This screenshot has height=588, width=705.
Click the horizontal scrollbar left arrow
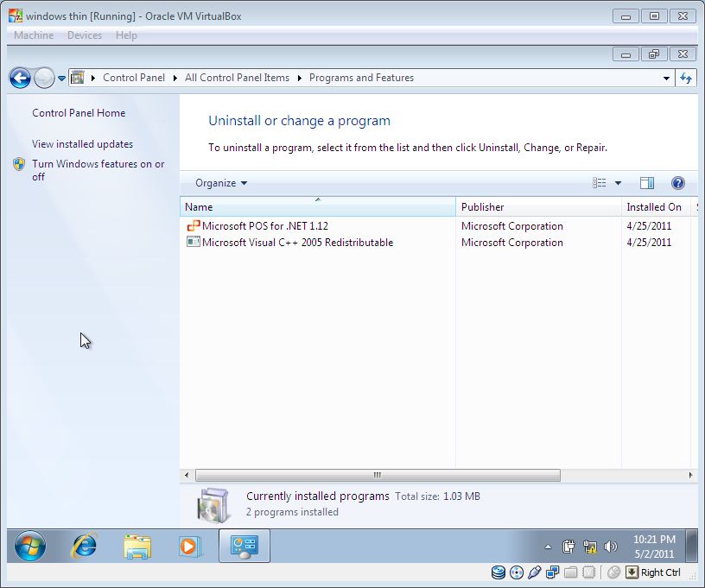pos(187,475)
